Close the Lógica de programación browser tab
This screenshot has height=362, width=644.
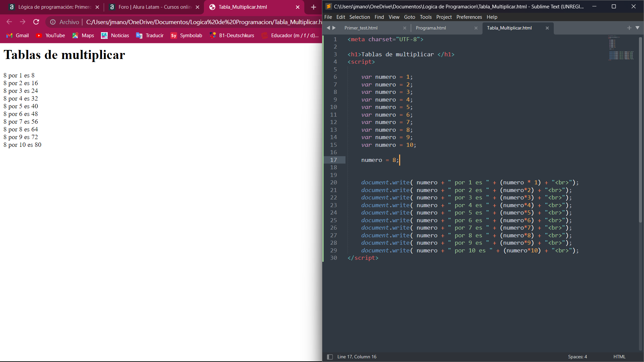(97, 7)
